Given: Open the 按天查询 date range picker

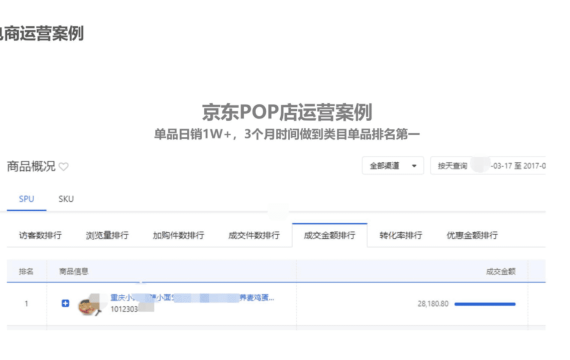Looking at the screenshot, I should (488, 166).
